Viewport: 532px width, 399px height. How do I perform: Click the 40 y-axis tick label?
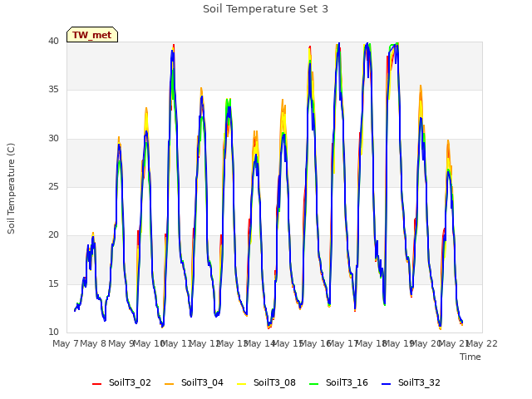[x=53, y=42]
